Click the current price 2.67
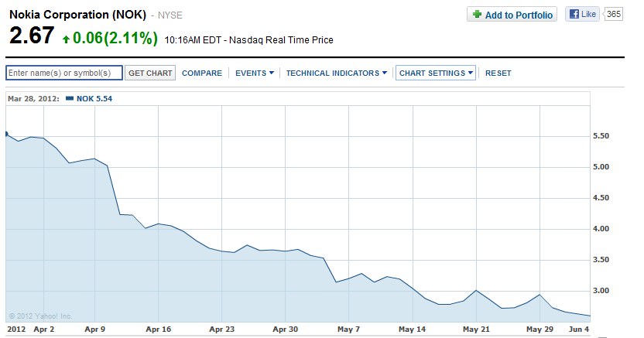Viewport: 644px width, 338px height. click(32, 36)
